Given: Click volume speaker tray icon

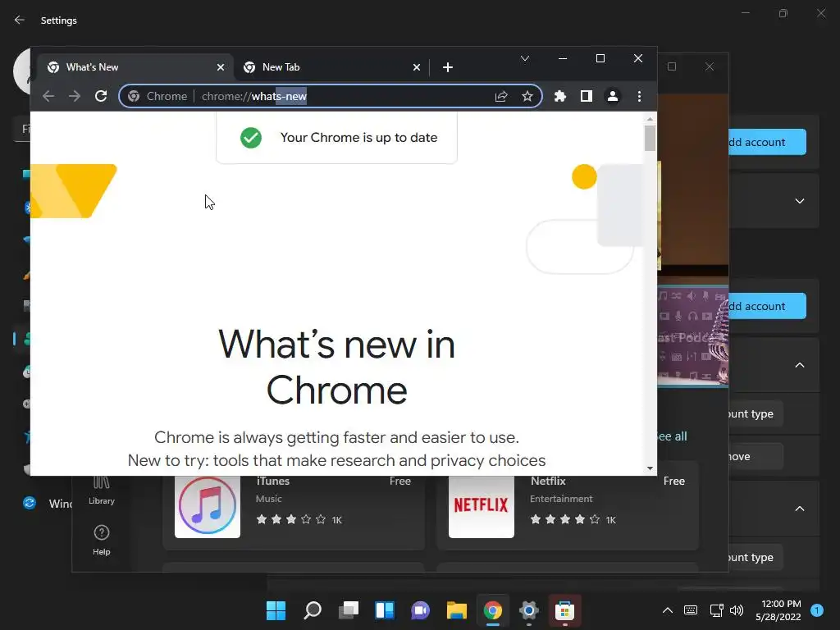Looking at the screenshot, I should [737, 610].
